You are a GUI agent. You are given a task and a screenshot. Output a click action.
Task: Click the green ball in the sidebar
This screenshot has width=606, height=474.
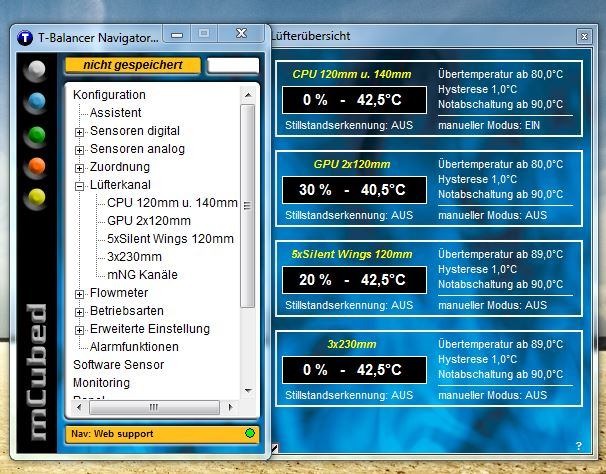36,135
